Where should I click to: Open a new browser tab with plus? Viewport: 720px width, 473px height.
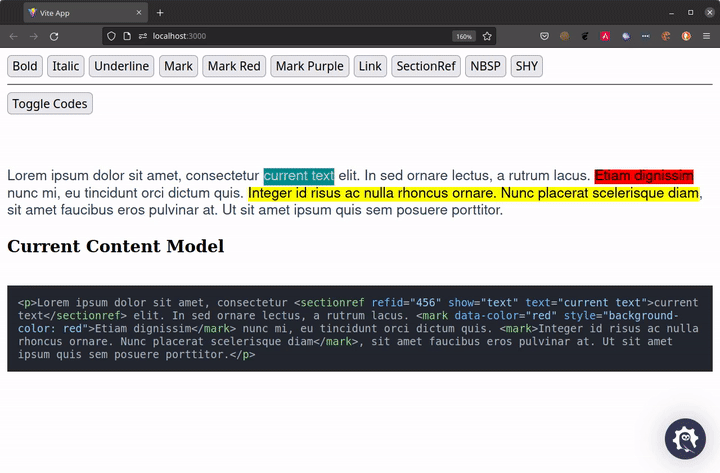(x=160, y=13)
